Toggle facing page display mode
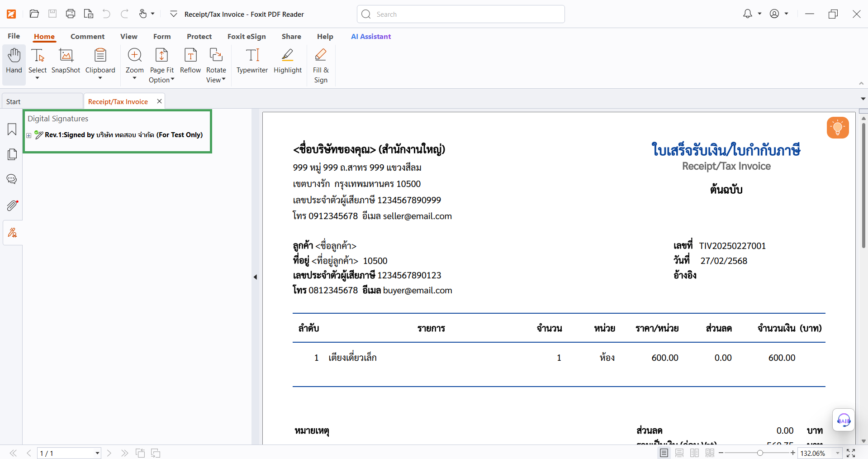 (694, 453)
